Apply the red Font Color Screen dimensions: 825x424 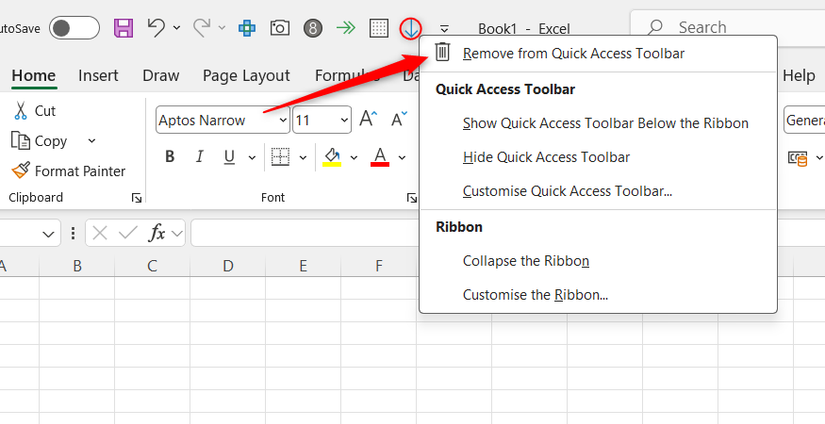click(x=380, y=157)
